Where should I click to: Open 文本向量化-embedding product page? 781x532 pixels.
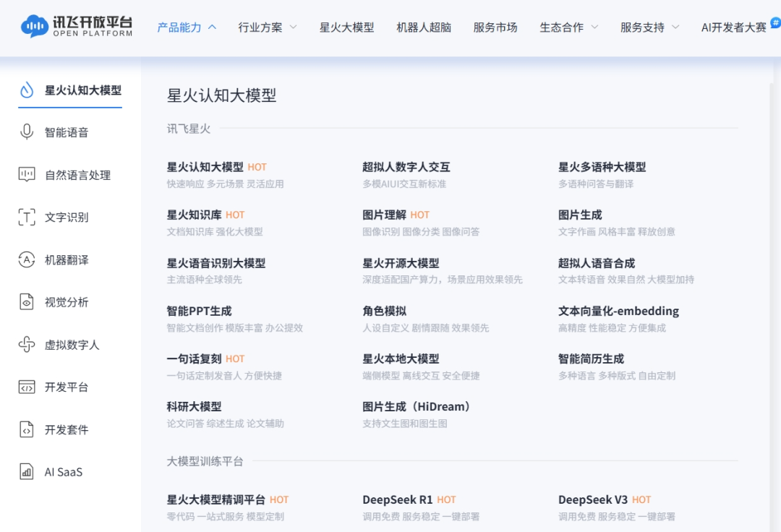tap(618, 311)
